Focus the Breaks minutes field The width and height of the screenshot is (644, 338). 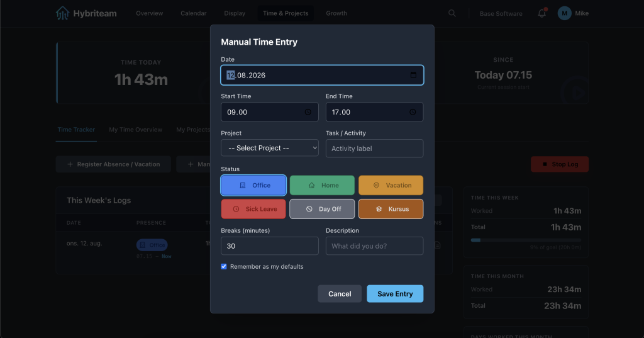269,246
